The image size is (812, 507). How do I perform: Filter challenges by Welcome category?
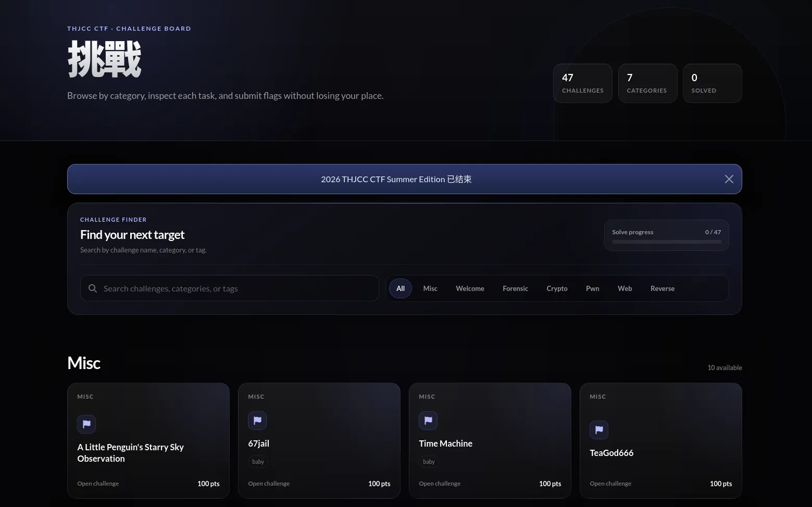tap(470, 288)
